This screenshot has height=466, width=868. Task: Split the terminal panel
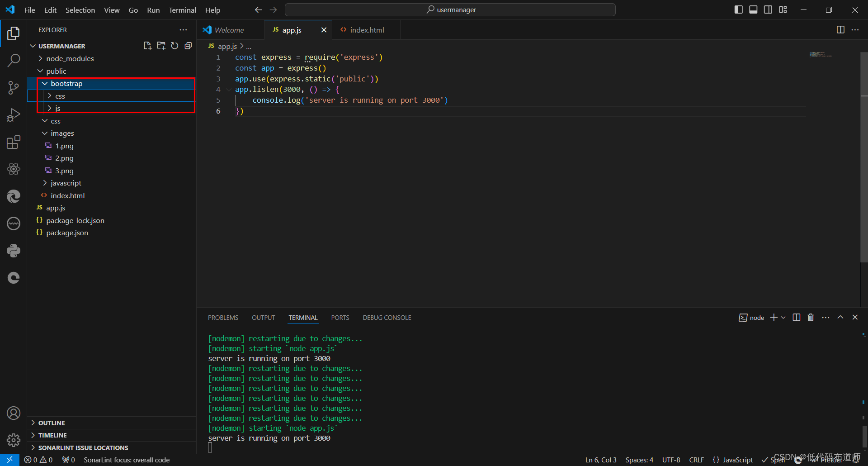coord(797,318)
